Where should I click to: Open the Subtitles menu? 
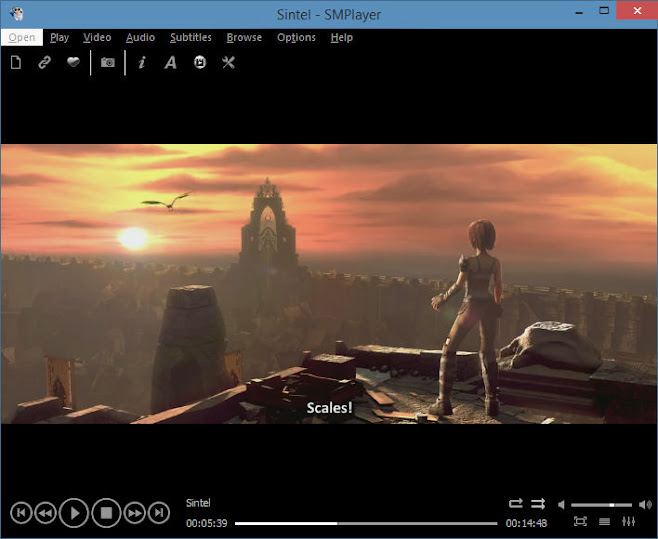191,37
